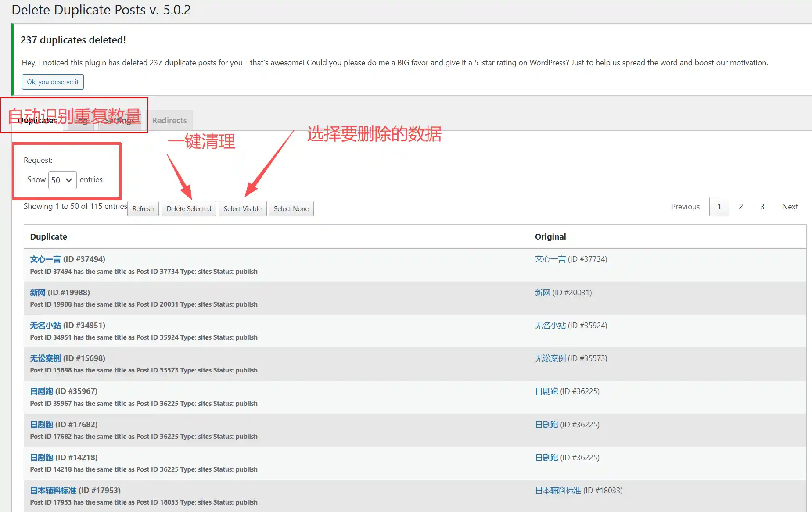Go to pagination page 3

tap(762, 207)
